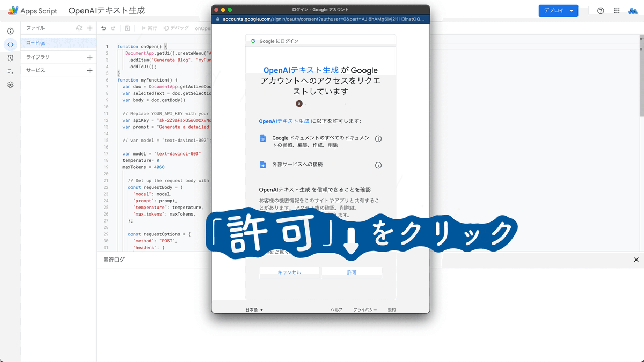The width and height of the screenshot is (644, 362).
Task: Open Executions list icon in sidebar
Action: pyautogui.click(x=10, y=71)
